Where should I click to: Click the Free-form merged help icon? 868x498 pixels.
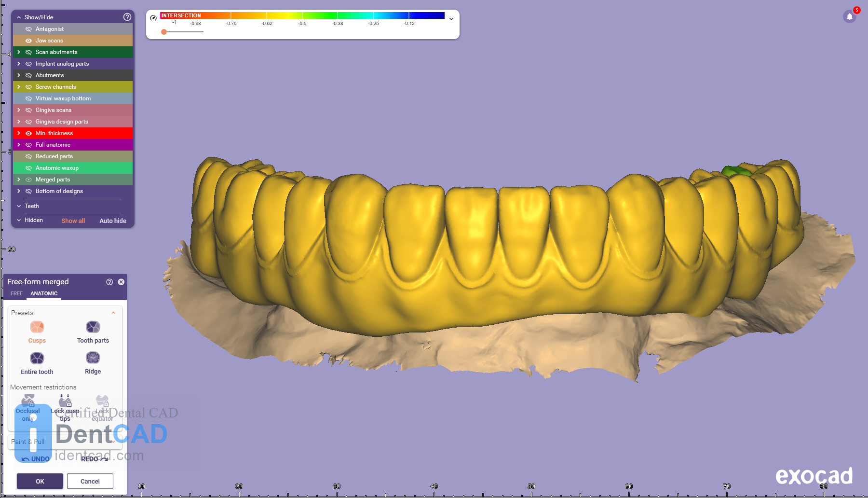tap(109, 282)
